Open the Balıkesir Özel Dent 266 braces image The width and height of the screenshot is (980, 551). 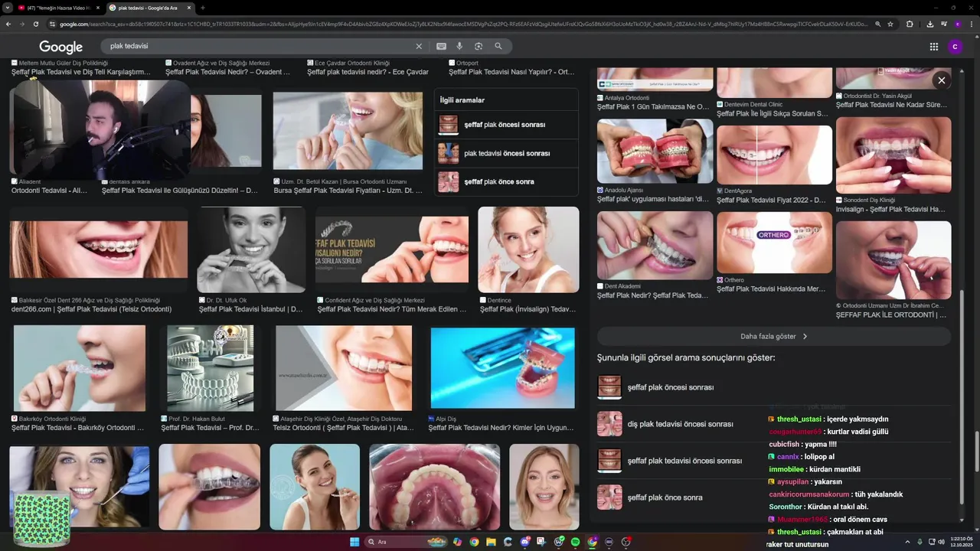[x=99, y=249]
